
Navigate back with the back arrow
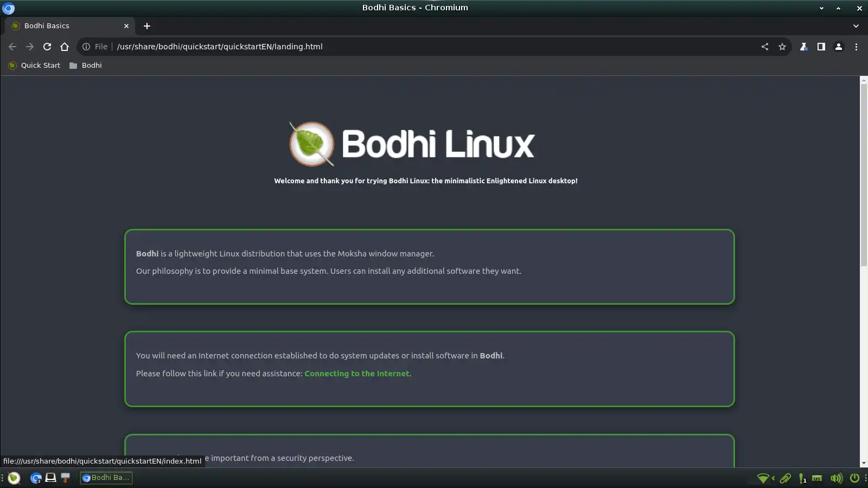point(12,47)
